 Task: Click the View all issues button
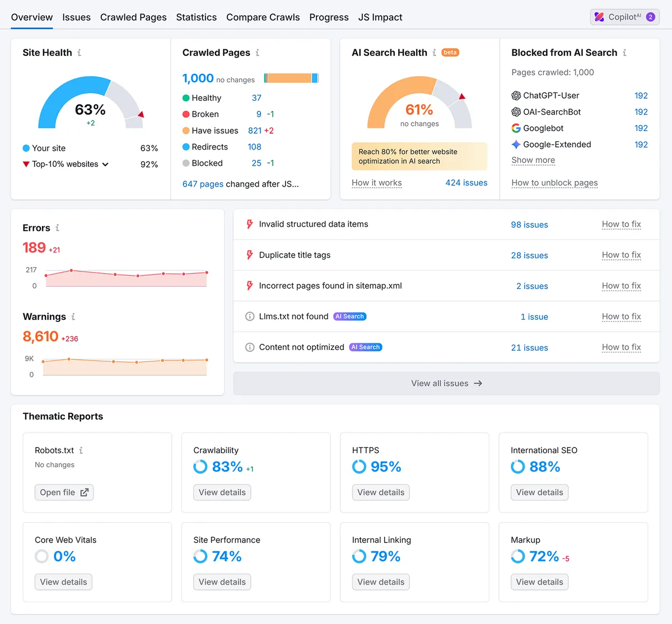[x=446, y=384]
